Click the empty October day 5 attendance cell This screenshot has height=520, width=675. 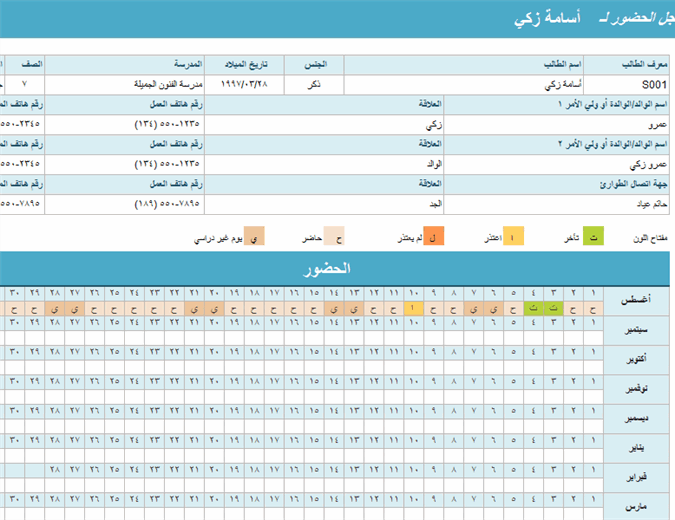point(513,367)
